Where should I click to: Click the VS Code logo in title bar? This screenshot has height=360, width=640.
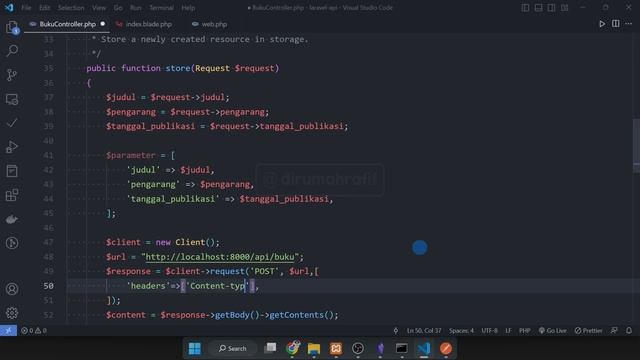9,8
